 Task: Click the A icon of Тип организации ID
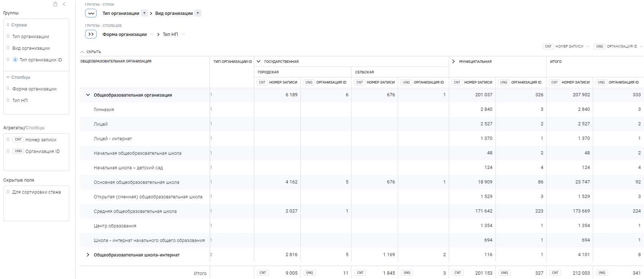click(15, 60)
